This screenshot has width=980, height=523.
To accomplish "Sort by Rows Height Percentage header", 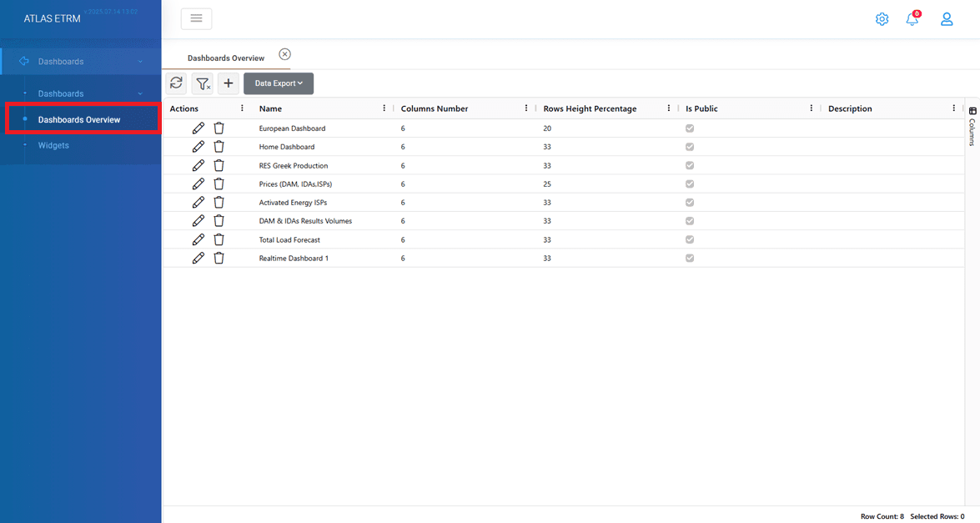I will point(590,108).
